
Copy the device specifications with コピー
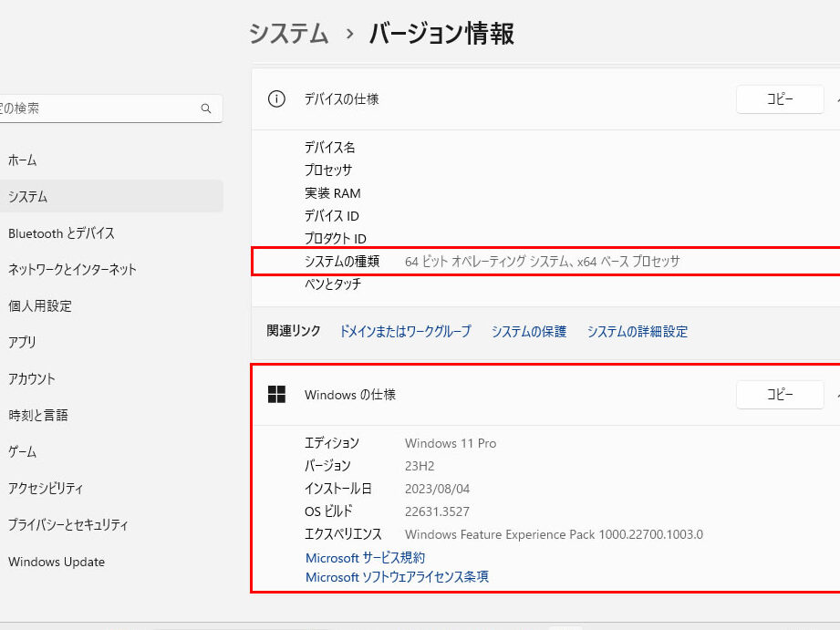click(x=780, y=99)
